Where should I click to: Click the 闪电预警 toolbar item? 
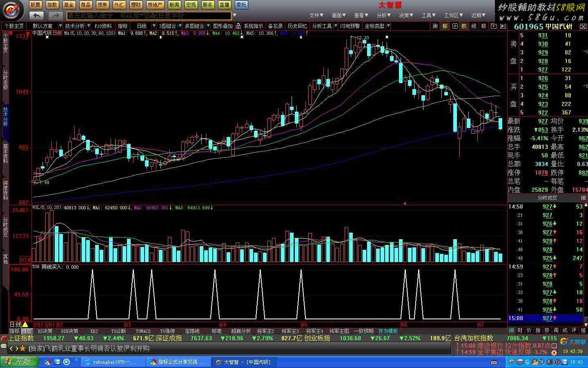pyautogui.click(x=350, y=26)
